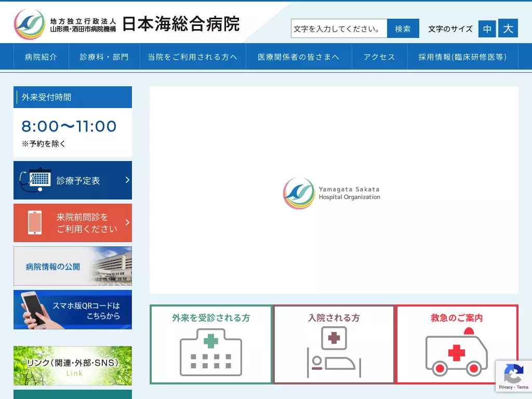Image resolution: width=532 pixels, height=399 pixels.
Task: Click the patient bed icon under 入院される方
Action: tap(334, 352)
